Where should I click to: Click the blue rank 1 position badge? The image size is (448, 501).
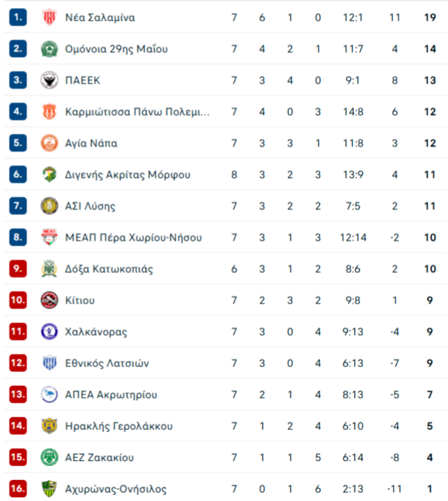(18, 18)
